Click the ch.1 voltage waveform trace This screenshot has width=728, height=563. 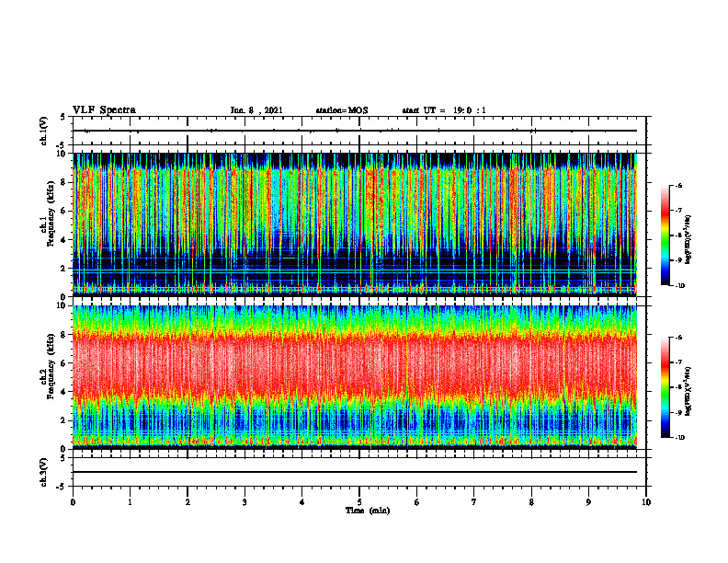coord(355,131)
